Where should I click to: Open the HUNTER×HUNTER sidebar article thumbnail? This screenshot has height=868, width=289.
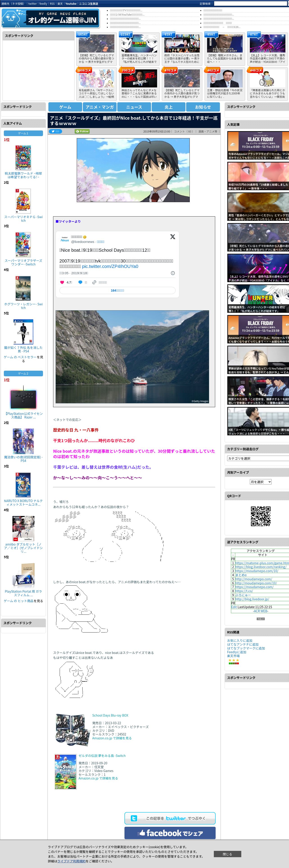pos(258,299)
